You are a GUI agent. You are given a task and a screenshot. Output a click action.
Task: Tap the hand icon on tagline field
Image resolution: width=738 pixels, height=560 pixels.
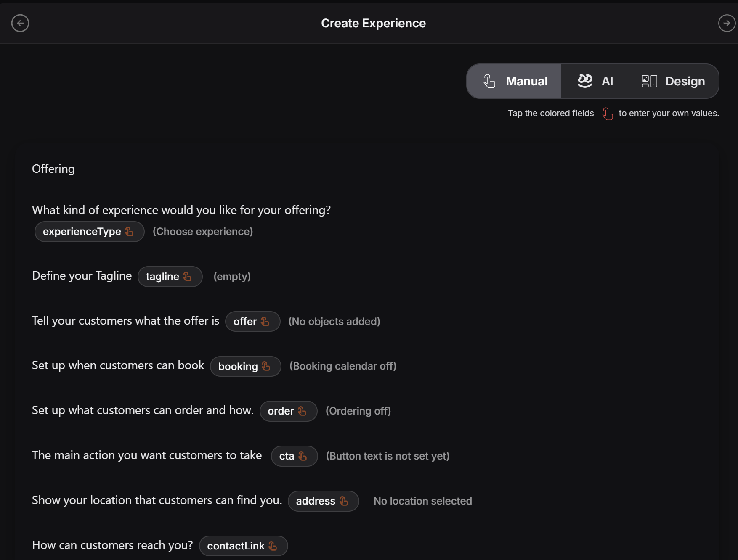[187, 277]
